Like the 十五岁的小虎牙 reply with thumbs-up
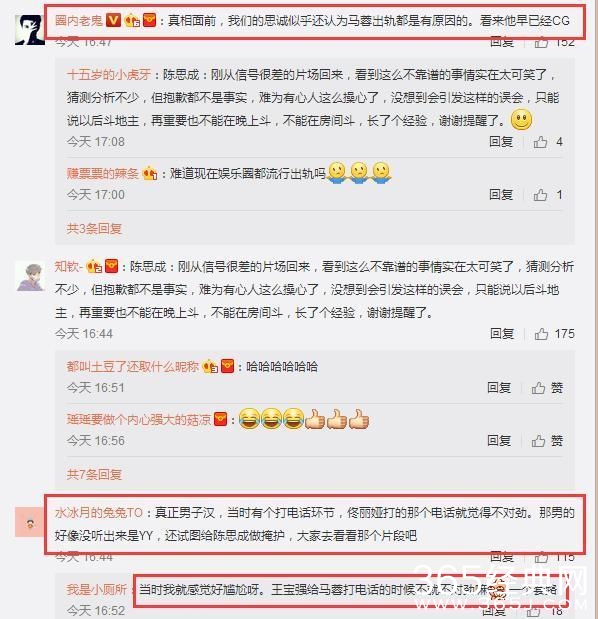Viewport: 598px width, 619px height. point(540,142)
